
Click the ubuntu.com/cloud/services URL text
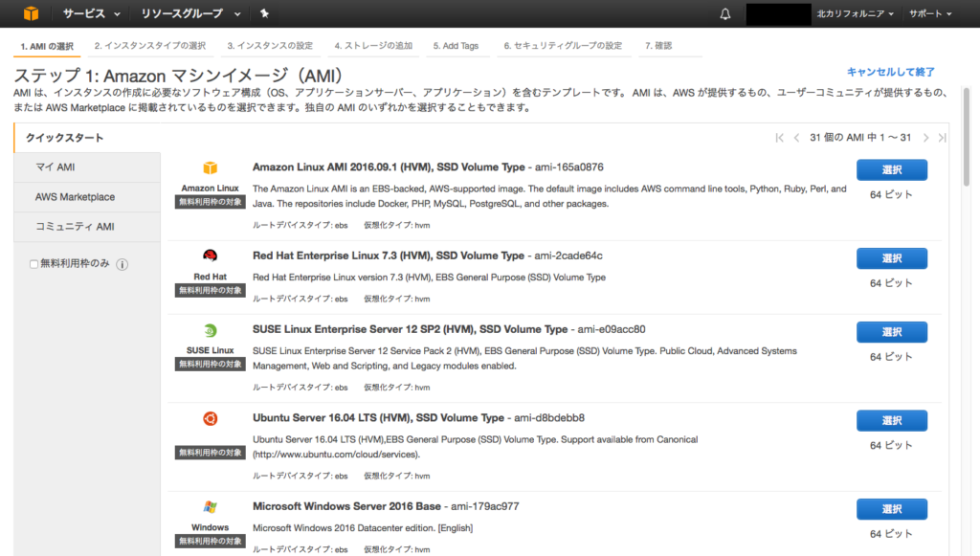pos(336,455)
